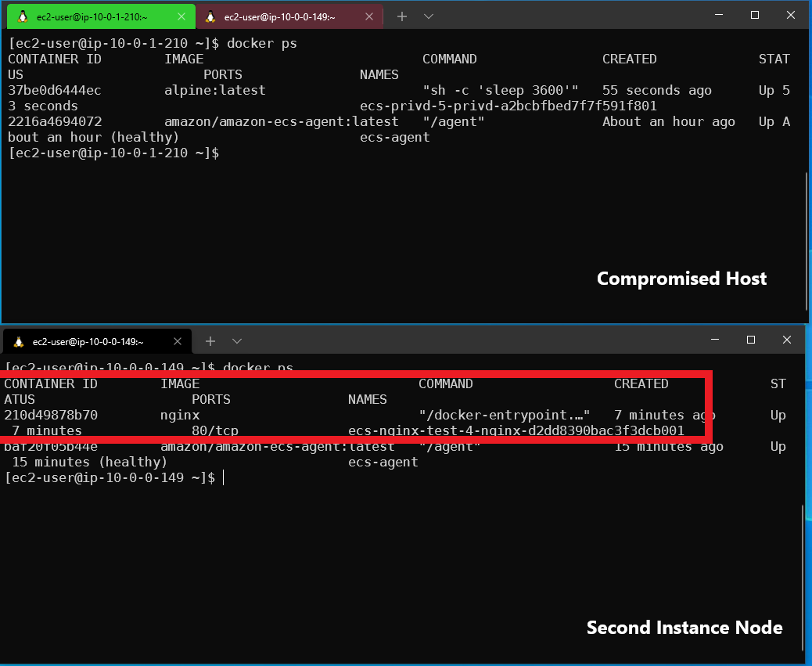
Task: Close the only tab in the bottom terminal window
Action: tap(177, 341)
